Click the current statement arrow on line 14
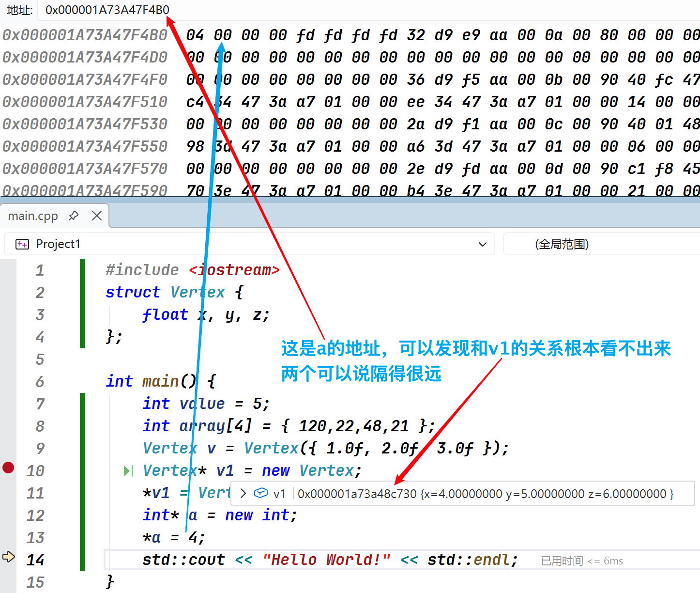700x593 pixels. coord(9,557)
